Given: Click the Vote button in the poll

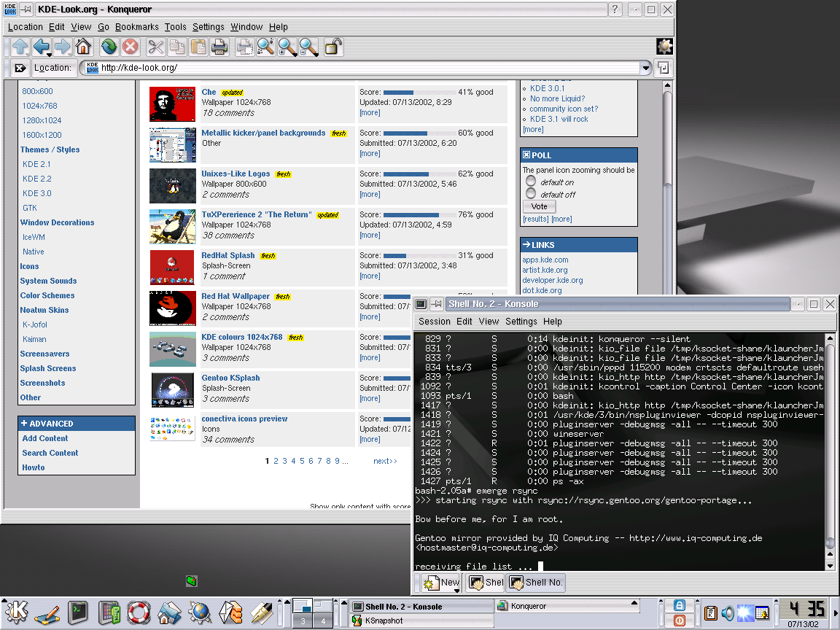Looking at the screenshot, I should click(540, 207).
